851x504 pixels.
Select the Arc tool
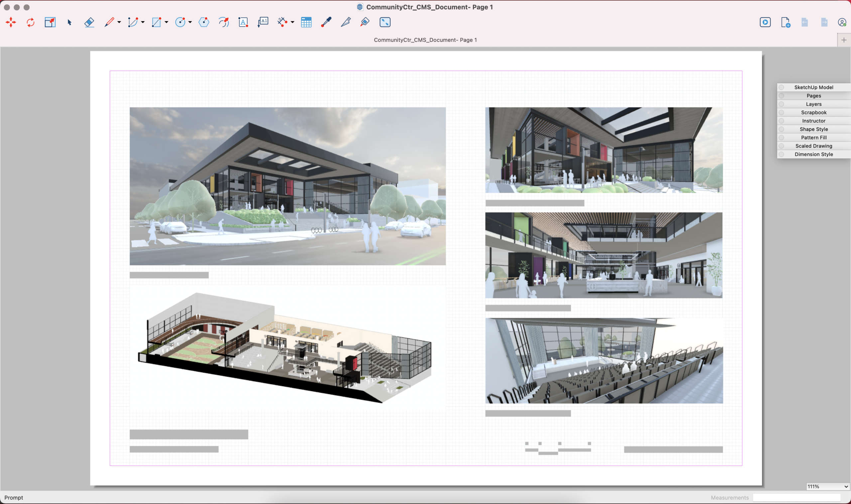click(x=133, y=22)
